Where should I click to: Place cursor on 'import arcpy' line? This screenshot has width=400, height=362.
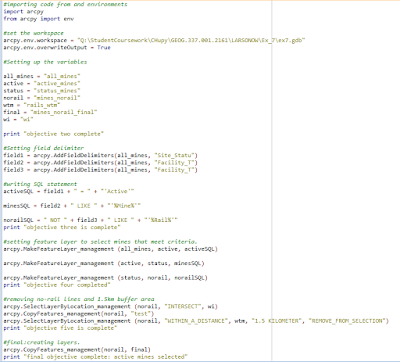pos(24,12)
